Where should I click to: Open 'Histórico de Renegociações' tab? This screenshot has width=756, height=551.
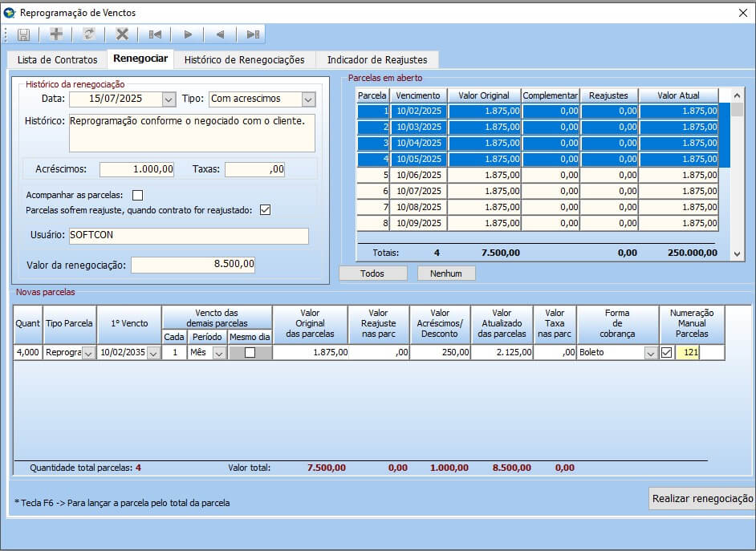click(244, 60)
